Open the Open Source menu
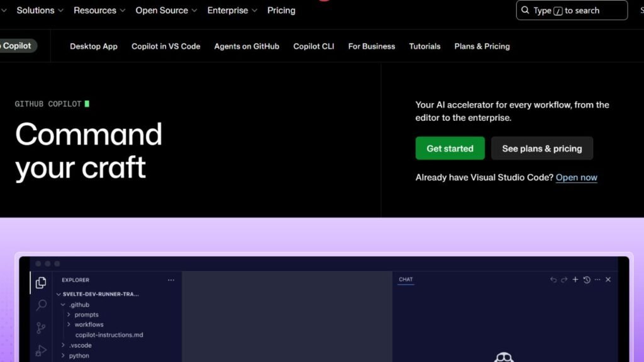The width and height of the screenshot is (644, 362). pyautogui.click(x=166, y=11)
